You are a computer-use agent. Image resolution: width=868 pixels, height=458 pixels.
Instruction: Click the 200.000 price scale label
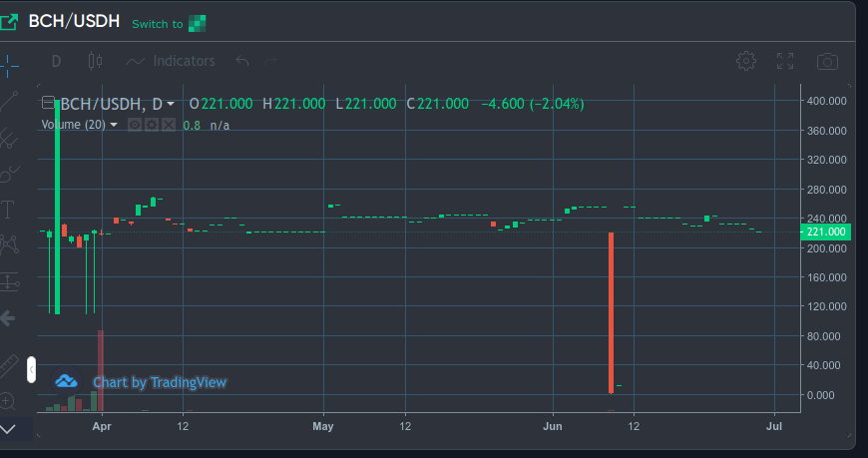pyautogui.click(x=826, y=248)
